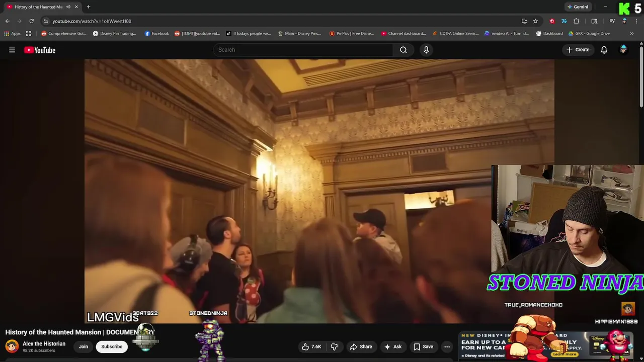Open the invideo AI bookmark
This screenshot has height=362, width=644.
pyautogui.click(x=507, y=34)
